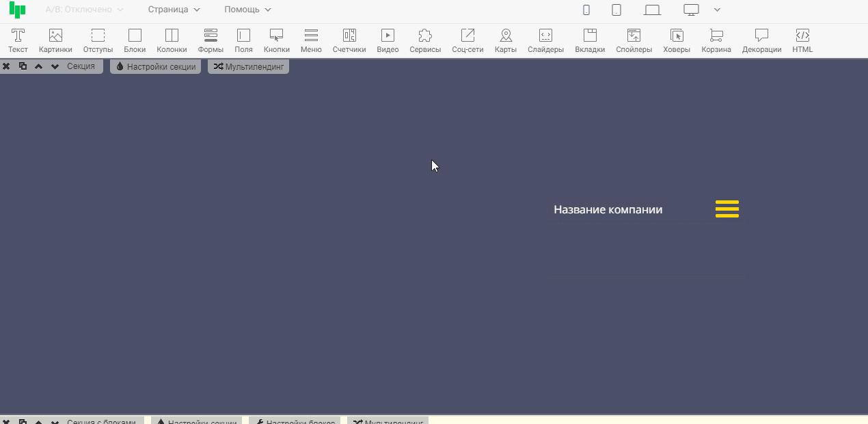
Task: Switch to laptop preview mode
Action: tap(653, 10)
